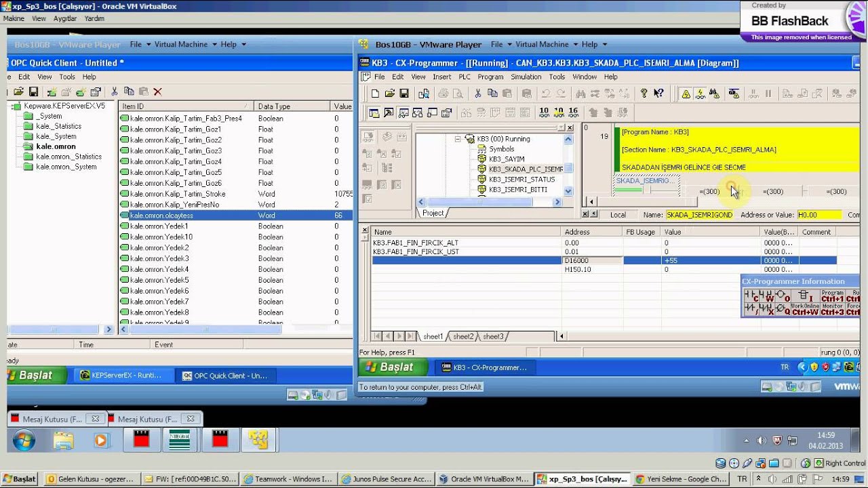The height and width of the screenshot is (488, 868).
Task: Open PLC menu in CX-Programmer
Action: click(464, 77)
